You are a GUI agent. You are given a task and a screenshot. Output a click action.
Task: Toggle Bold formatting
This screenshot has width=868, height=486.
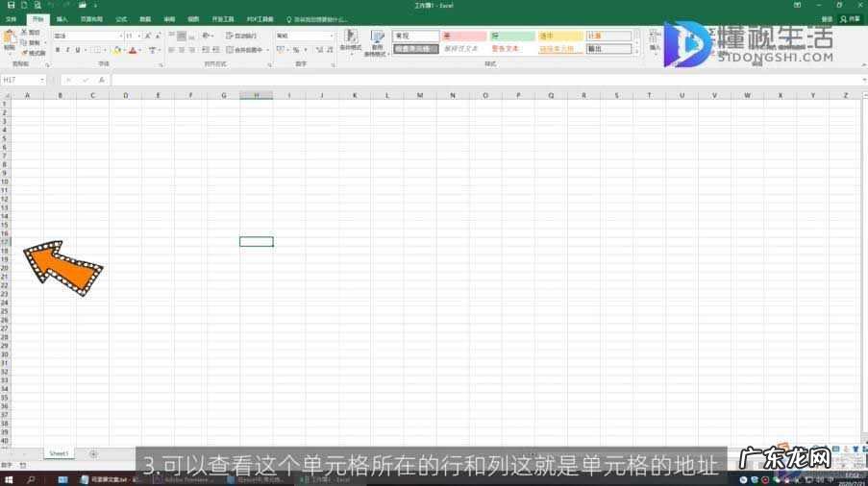tap(58, 50)
